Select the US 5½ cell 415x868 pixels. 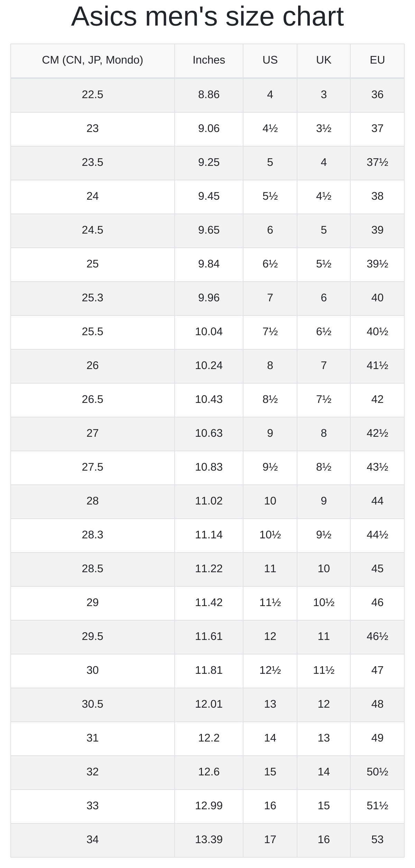click(270, 197)
